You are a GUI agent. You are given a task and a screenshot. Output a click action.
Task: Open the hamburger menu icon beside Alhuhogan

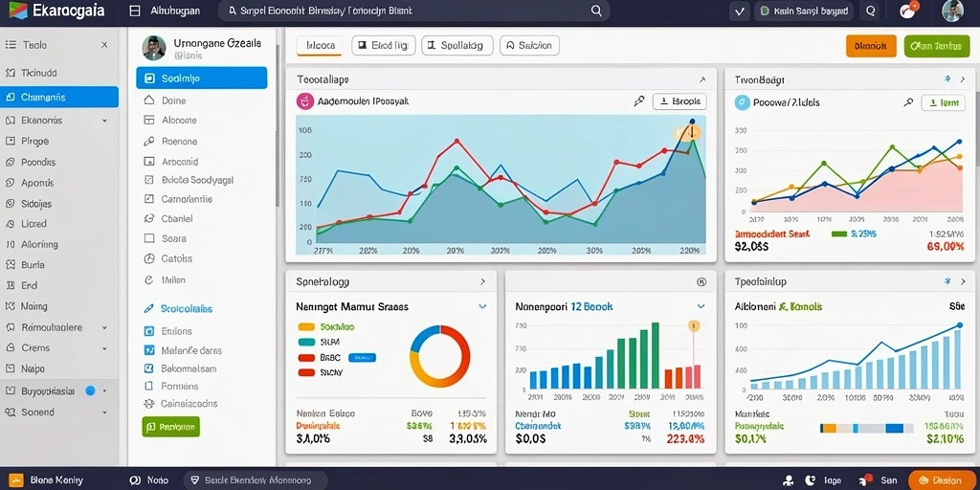[x=134, y=11]
